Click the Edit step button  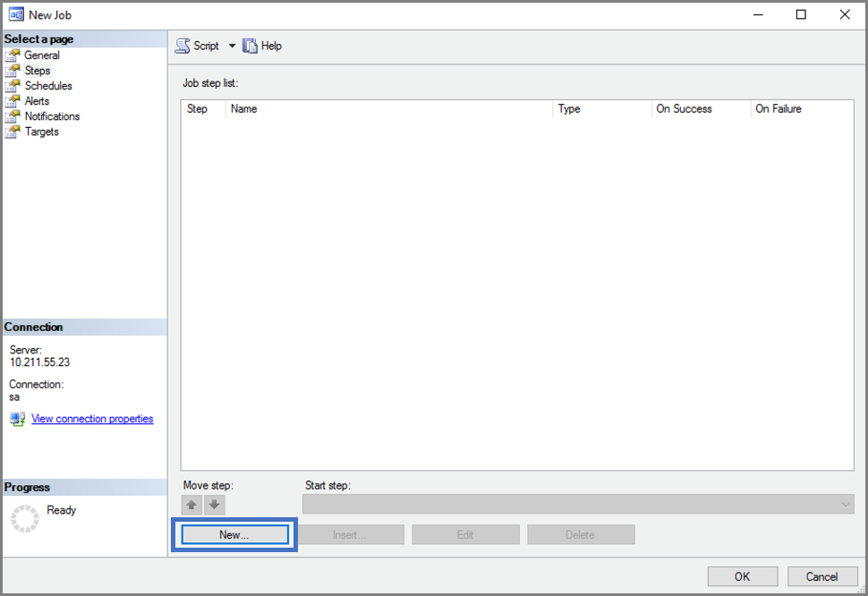465,534
